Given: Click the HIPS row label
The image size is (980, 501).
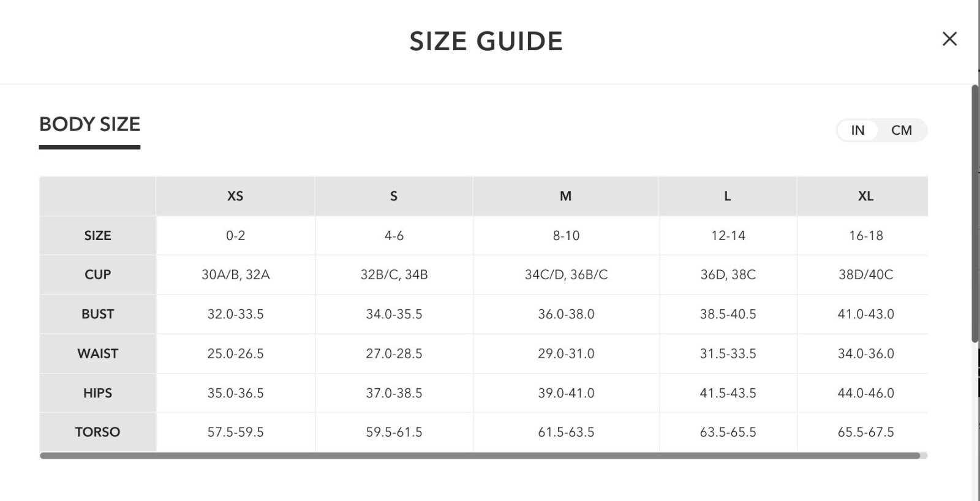Looking at the screenshot, I should coord(97,393).
